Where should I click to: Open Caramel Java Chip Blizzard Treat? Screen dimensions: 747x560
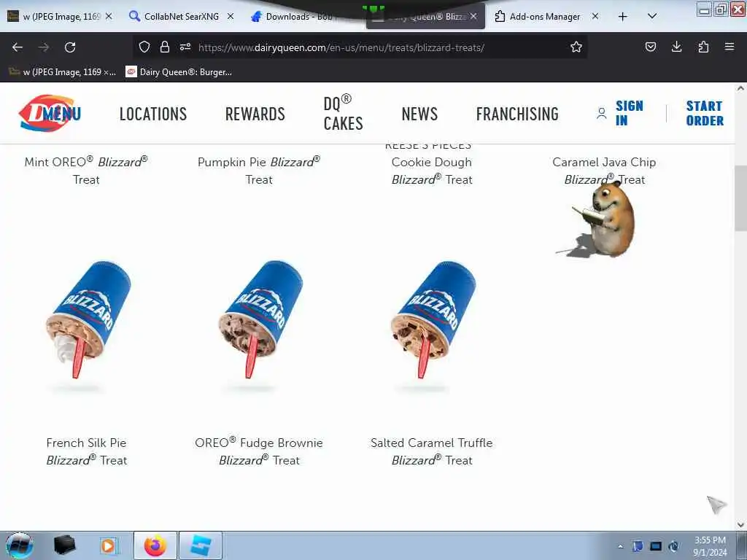coord(604,171)
